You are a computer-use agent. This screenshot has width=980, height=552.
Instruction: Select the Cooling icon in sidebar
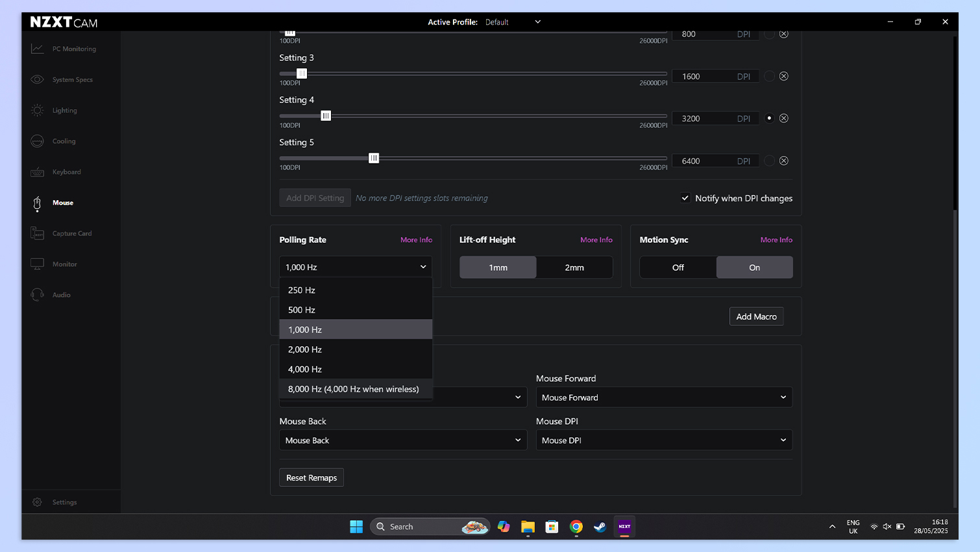pyautogui.click(x=38, y=141)
